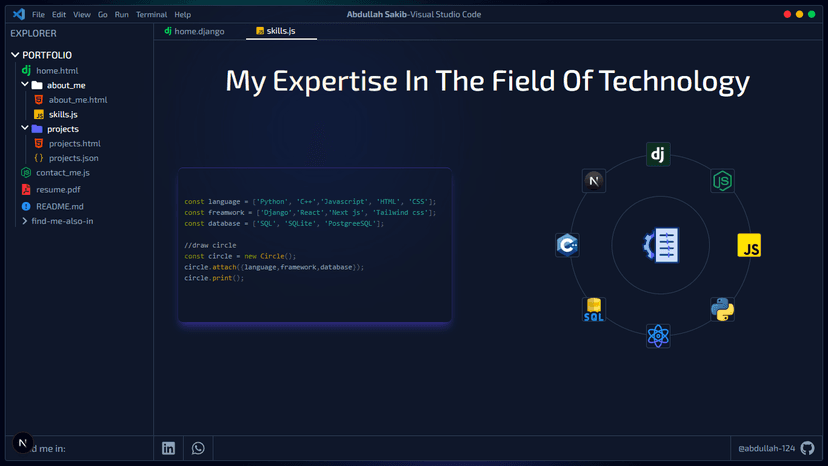The image size is (828, 466).
Task: Click the EXPLORER panel header
Action: pos(33,33)
